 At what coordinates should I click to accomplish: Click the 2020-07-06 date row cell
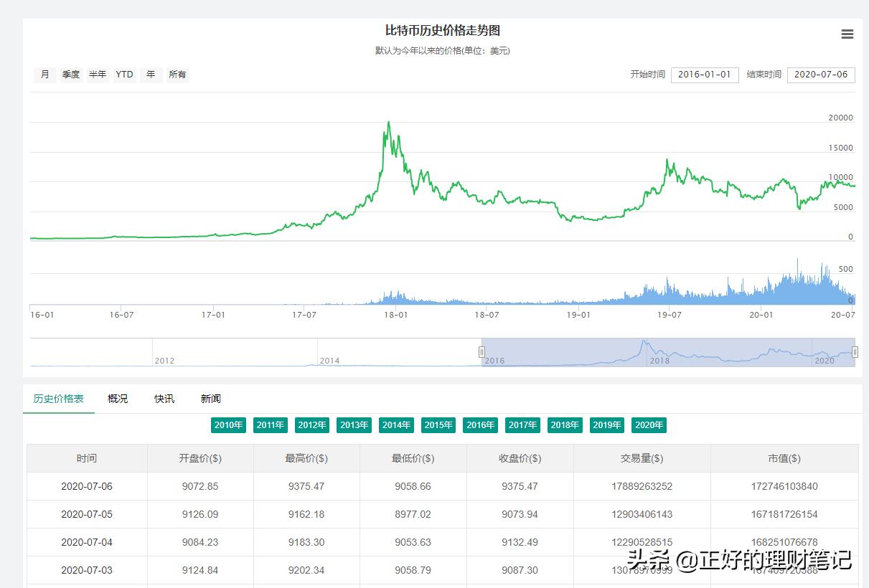(87, 486)
